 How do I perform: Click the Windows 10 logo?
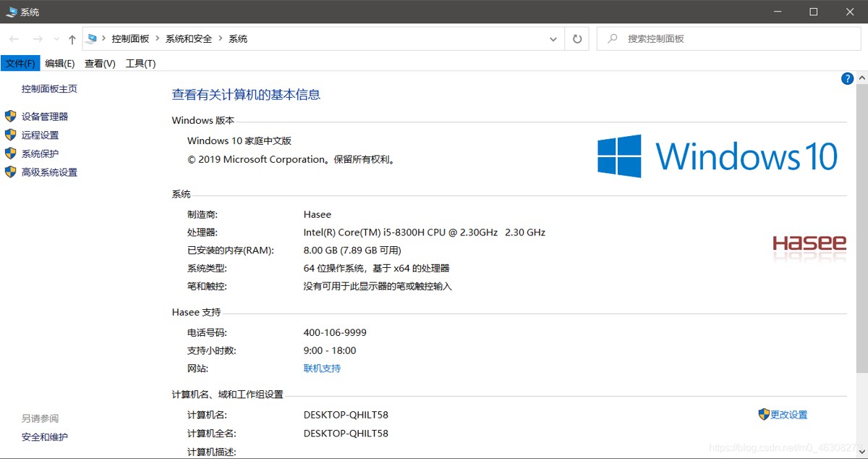[718, 156]
